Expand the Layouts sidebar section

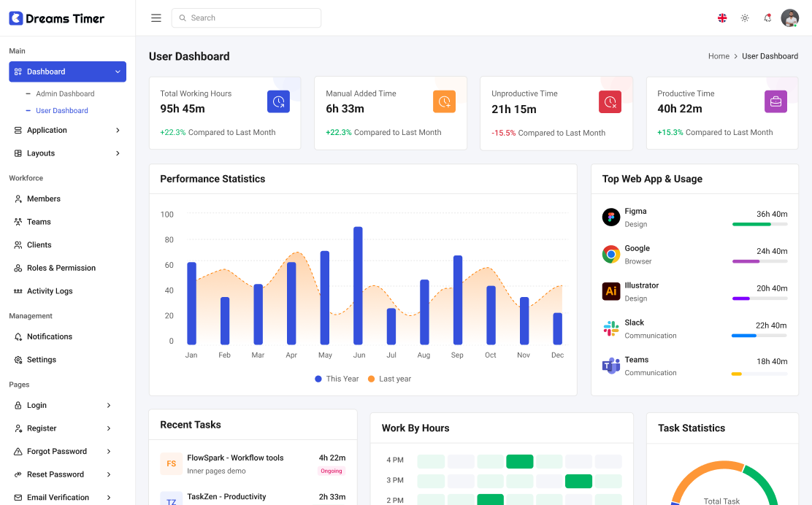point(67,153)
